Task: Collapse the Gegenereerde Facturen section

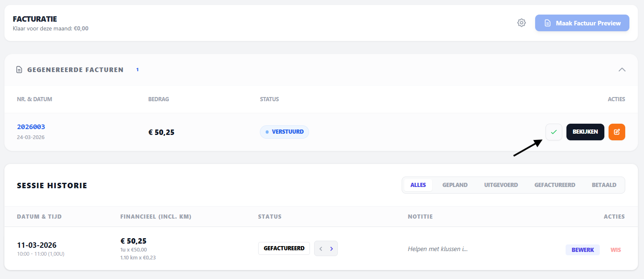Action: [621, 70]
